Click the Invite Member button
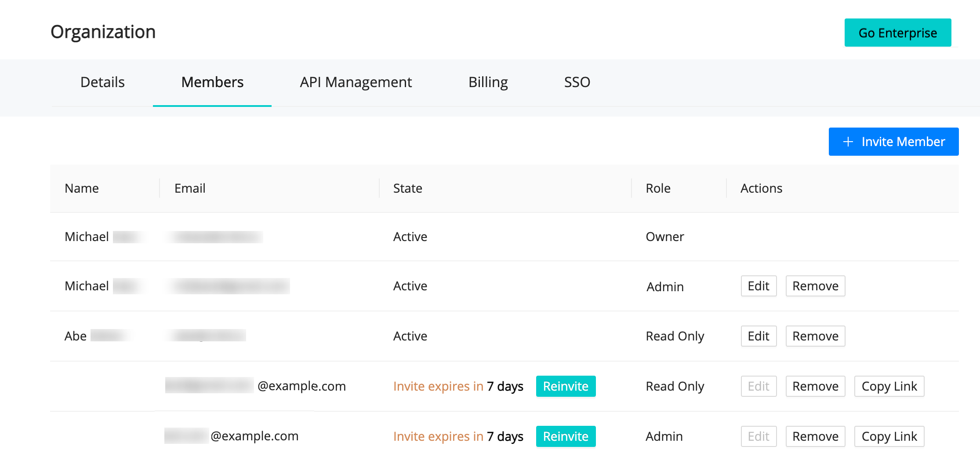The image size is (980, 461). click(893, 142)
